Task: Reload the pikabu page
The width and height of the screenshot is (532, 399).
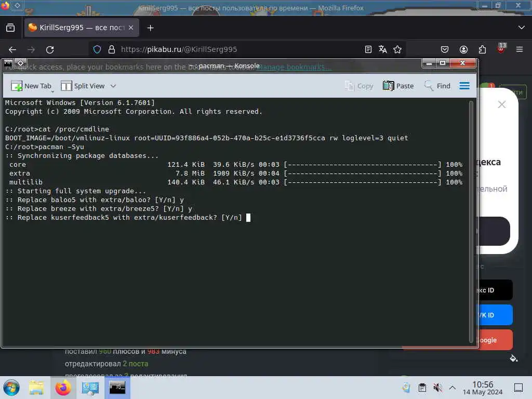Action: point(50,50)
